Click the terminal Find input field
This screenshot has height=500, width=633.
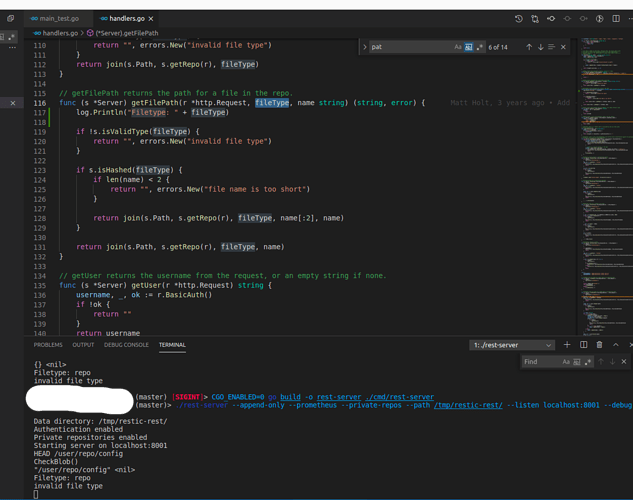pos(541,362)
